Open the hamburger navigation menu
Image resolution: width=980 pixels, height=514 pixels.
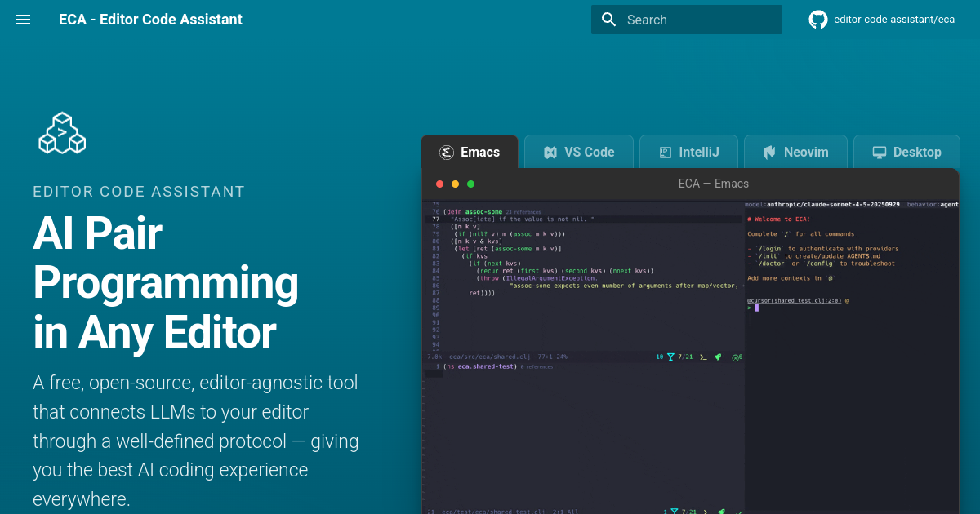tap(23, 20)
